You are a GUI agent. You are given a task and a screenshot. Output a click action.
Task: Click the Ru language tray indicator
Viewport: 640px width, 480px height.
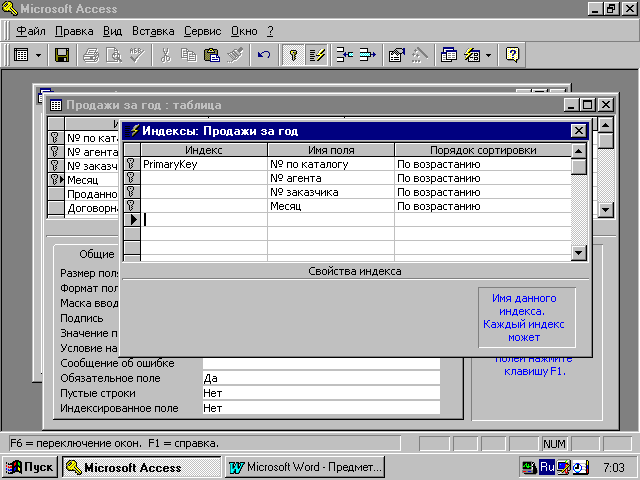click(547, 467)
